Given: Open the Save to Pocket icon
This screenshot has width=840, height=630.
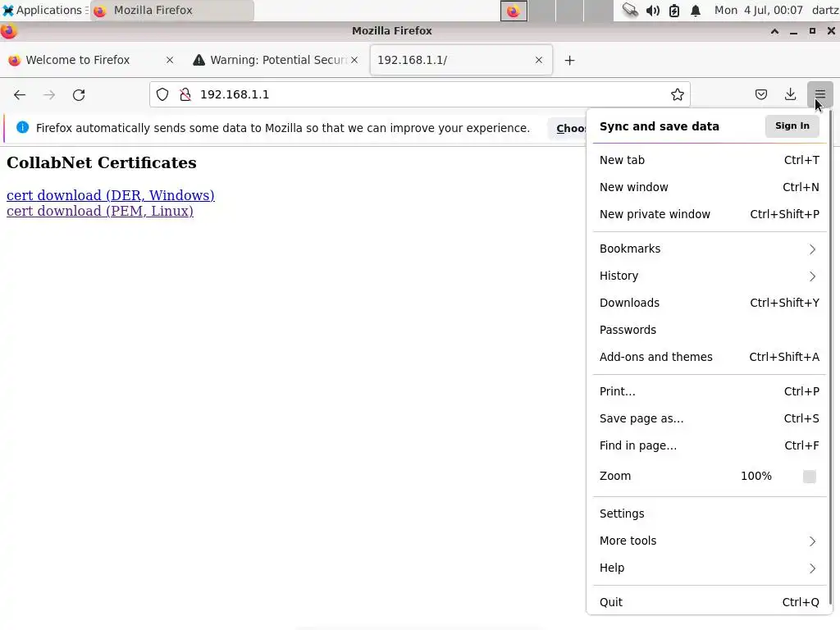Looking at the screenshot, I should tap(760, 95).
